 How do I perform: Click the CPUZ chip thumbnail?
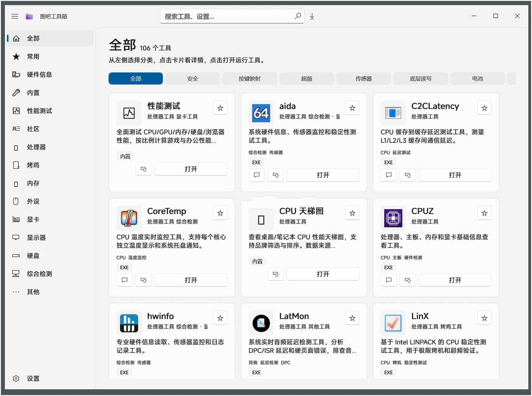point(393,218)
